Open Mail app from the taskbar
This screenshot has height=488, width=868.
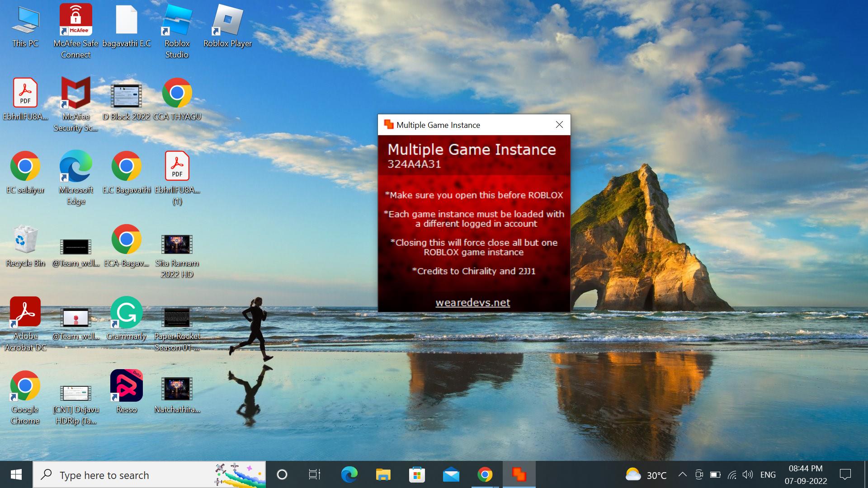pyautogui.click(x=451, y=474)
